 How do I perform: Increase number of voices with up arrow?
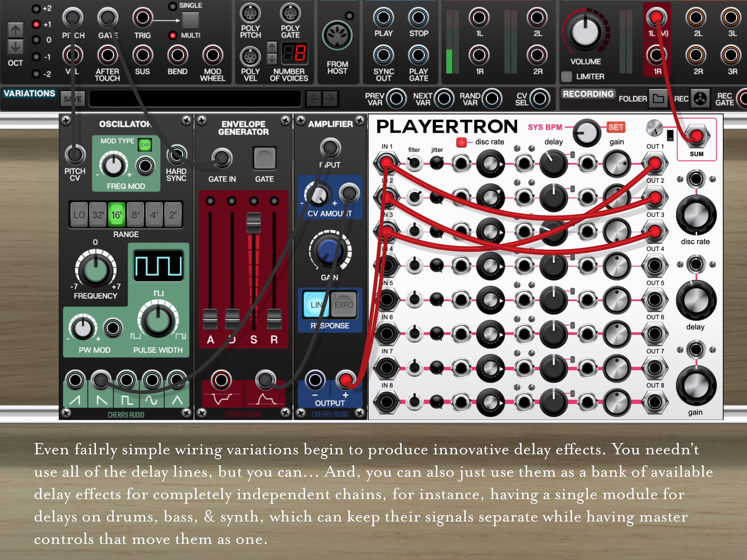[x=272, y=47]
